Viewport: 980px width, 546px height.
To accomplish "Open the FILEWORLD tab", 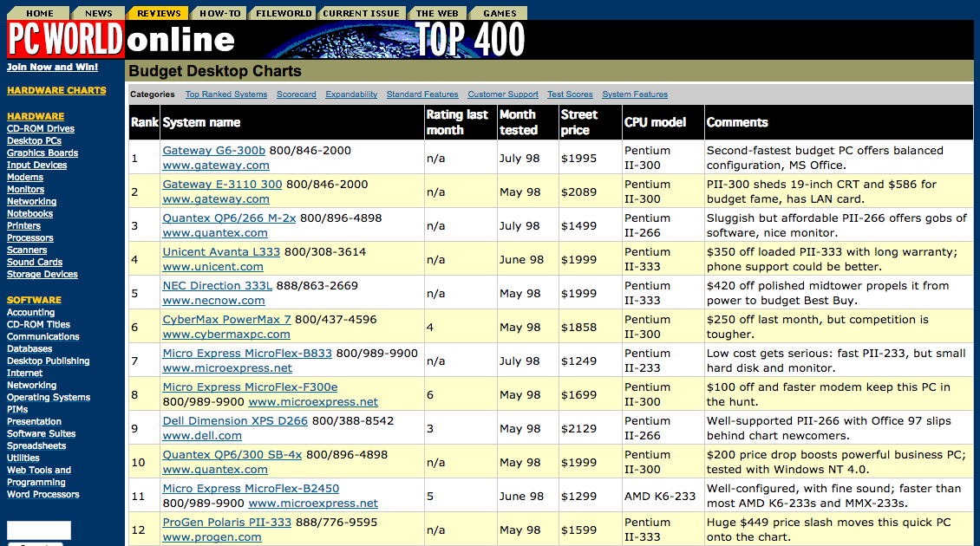I will (x=283, y=13).
